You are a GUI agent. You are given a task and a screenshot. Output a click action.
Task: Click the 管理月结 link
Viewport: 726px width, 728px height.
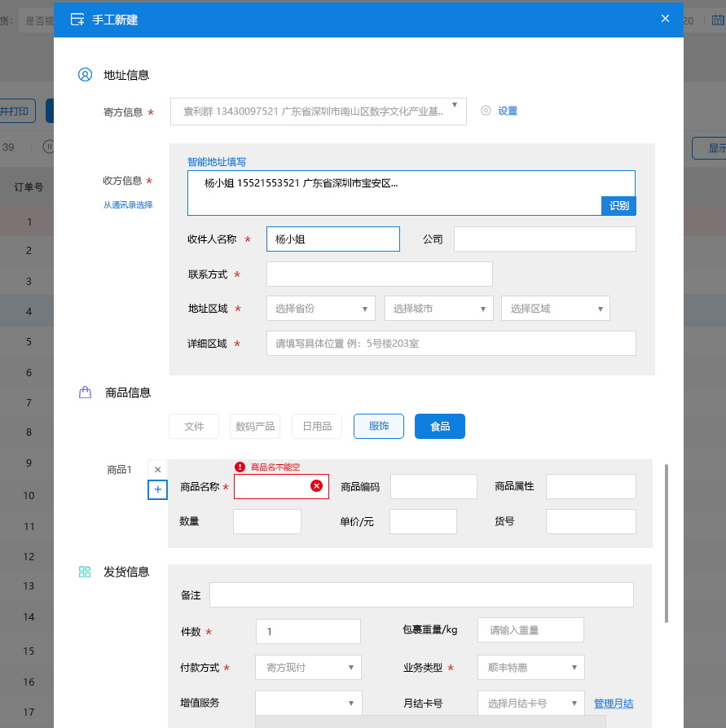[614, 704]
